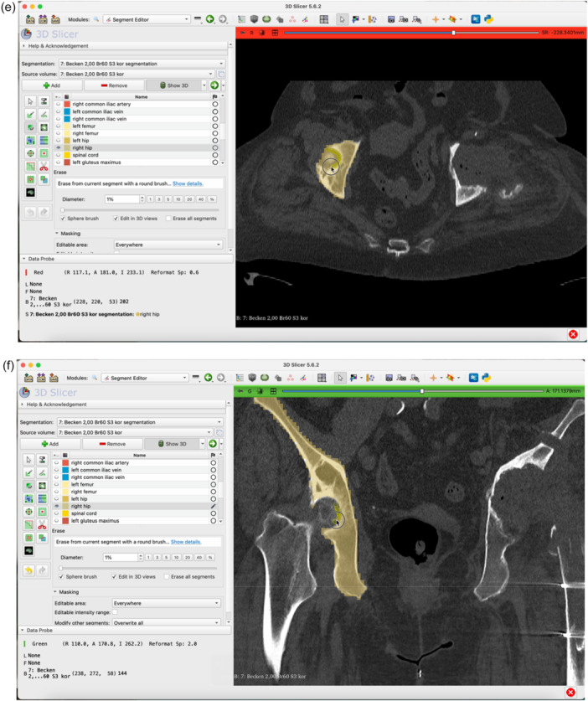Click the green slice offset slider in bottom window
The image size is (588, 701).
click(x=412, y=391)
